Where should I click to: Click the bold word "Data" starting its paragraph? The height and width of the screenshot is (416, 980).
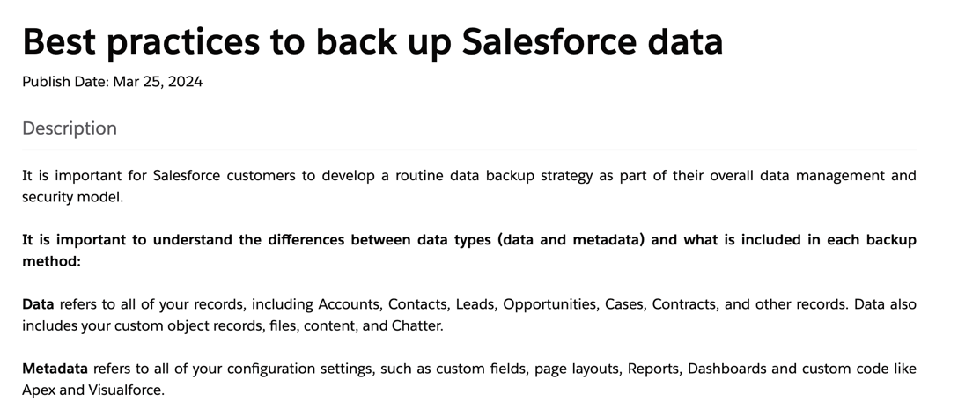coord(38,304)
